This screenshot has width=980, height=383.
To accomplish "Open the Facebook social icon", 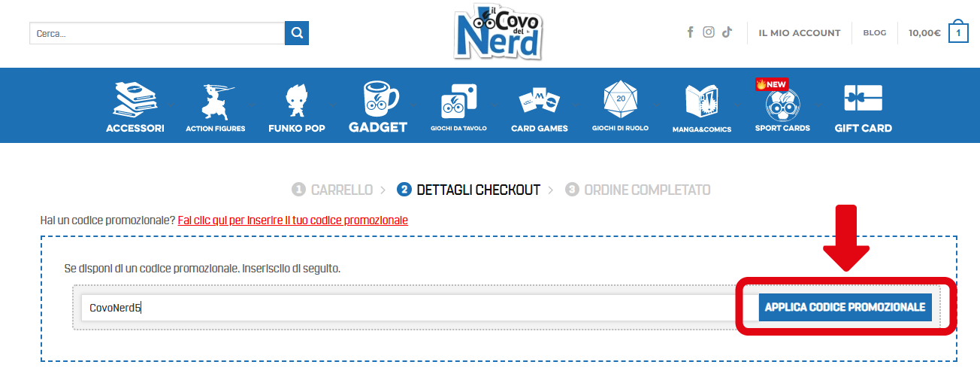I will click(690, 32).
